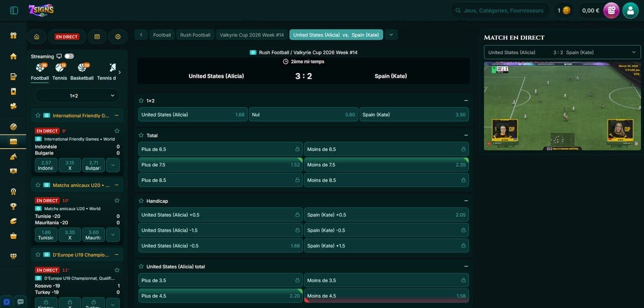Click the trophy icon in sidebar
644x308 pixels.
13,206
